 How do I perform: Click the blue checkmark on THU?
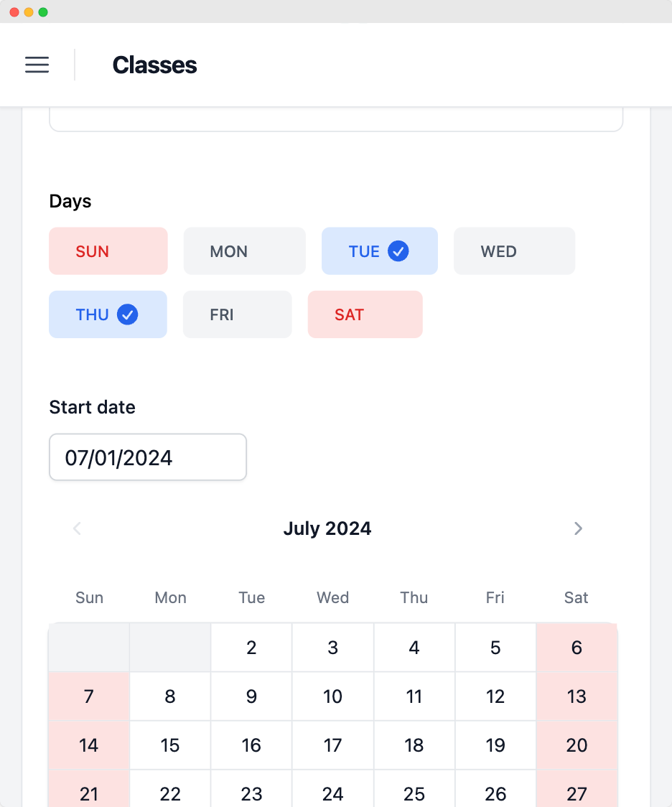127,314
